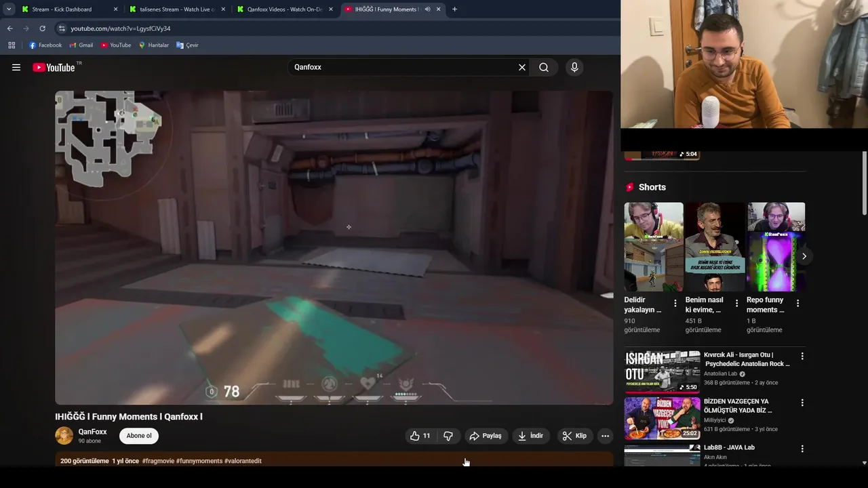
Task: Start voice search with the microphone icon
Action: coord(574,67)
